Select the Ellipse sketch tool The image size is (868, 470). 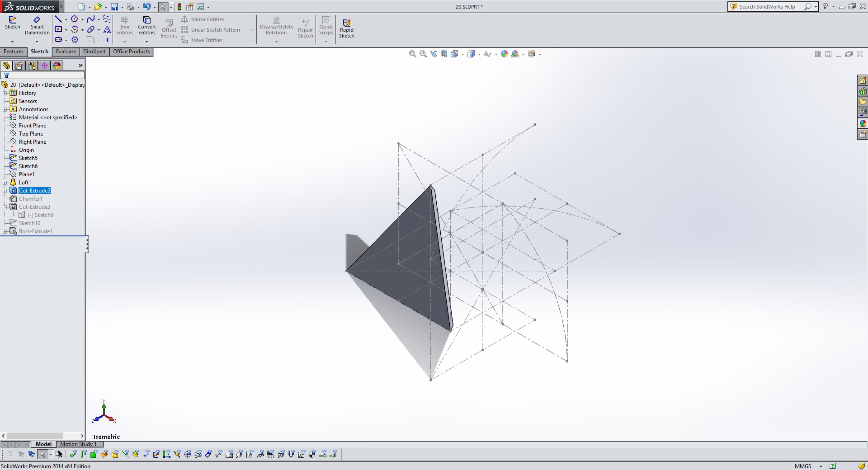coord(90,29)
